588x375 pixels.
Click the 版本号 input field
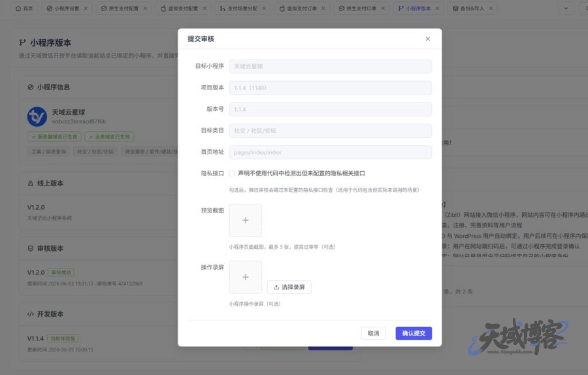click(x=331, y=109)
